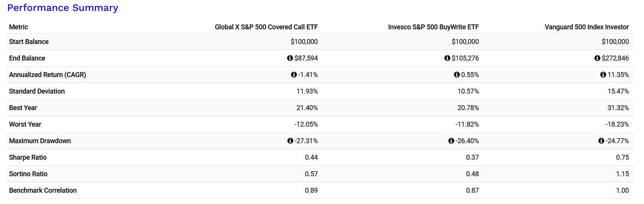Click the Sharpe Ratio row label
The width and height of the screenshot is (644, 204).
28,157
